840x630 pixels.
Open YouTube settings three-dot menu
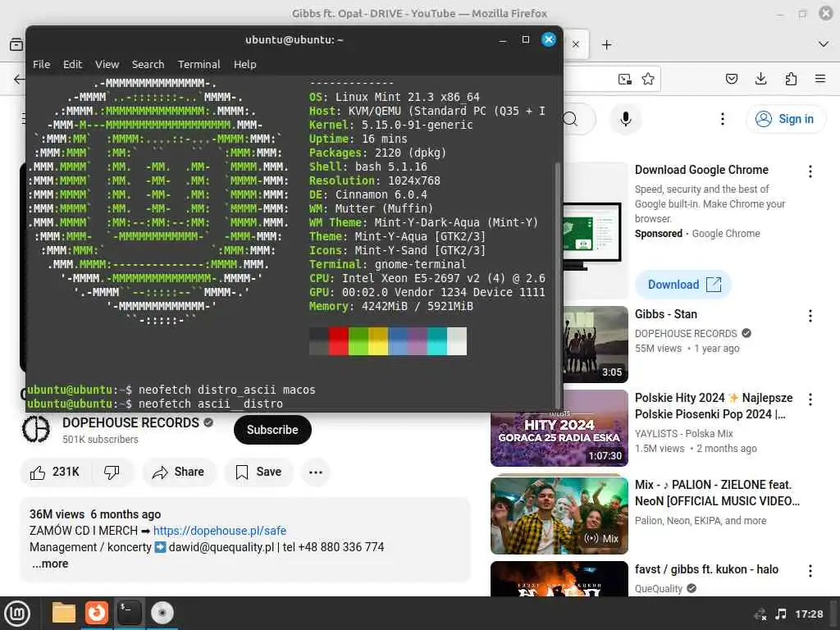click(x=722, y=119)
